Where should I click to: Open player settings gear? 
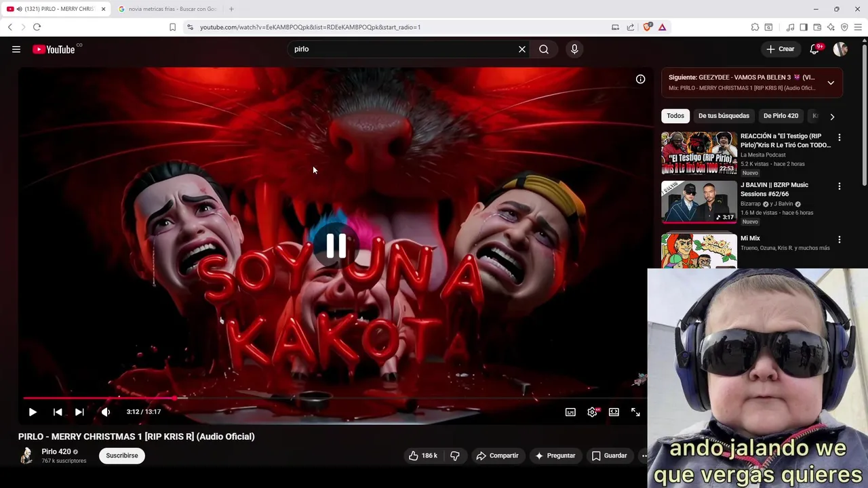592,411
